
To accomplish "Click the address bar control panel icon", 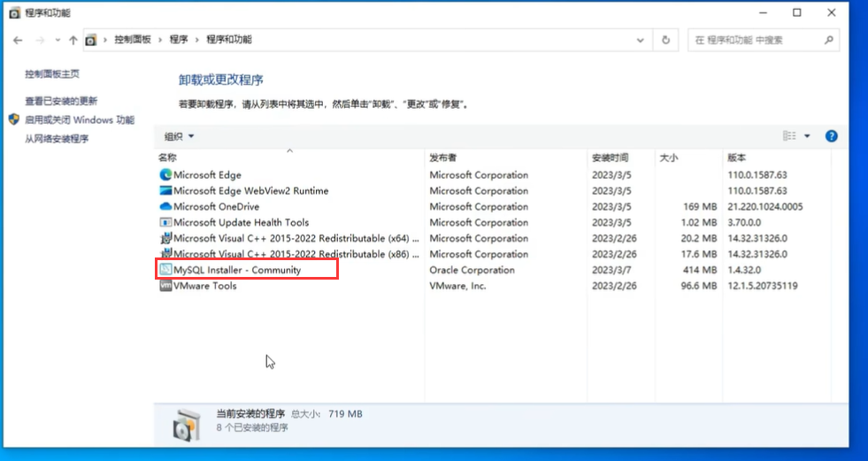I will 91,40.
